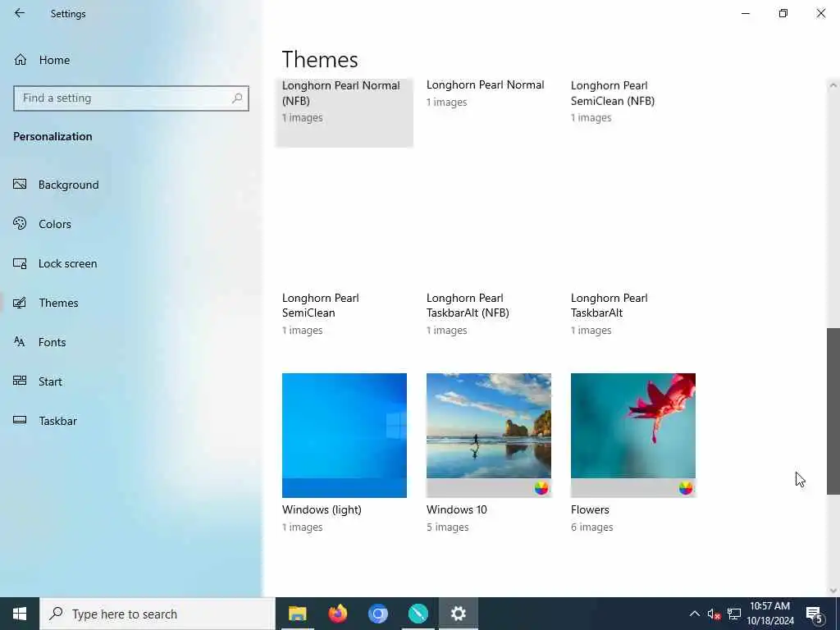Image resolution: width=840 pixels, height=630 pixels.
Task: Click the Taskbar bar icon
Action: (20, 421)
